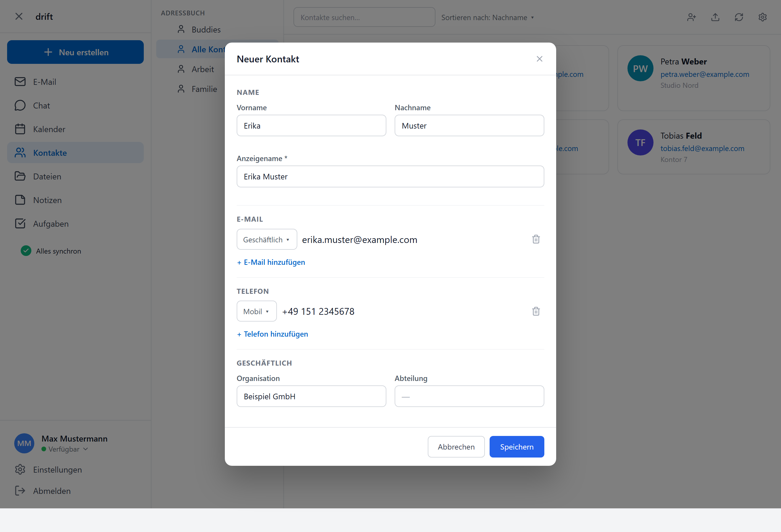This screenshot has height=532, width=781.
Task: Click the Speichern button
Action: coord(517,447)
